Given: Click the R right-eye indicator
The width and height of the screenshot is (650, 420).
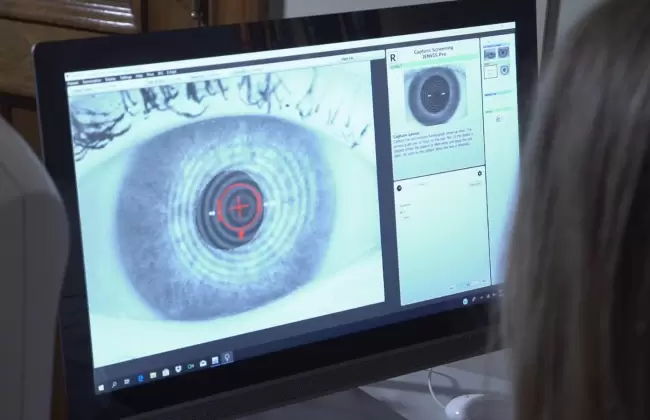Looking at the screenshot, I should (393, 59).
